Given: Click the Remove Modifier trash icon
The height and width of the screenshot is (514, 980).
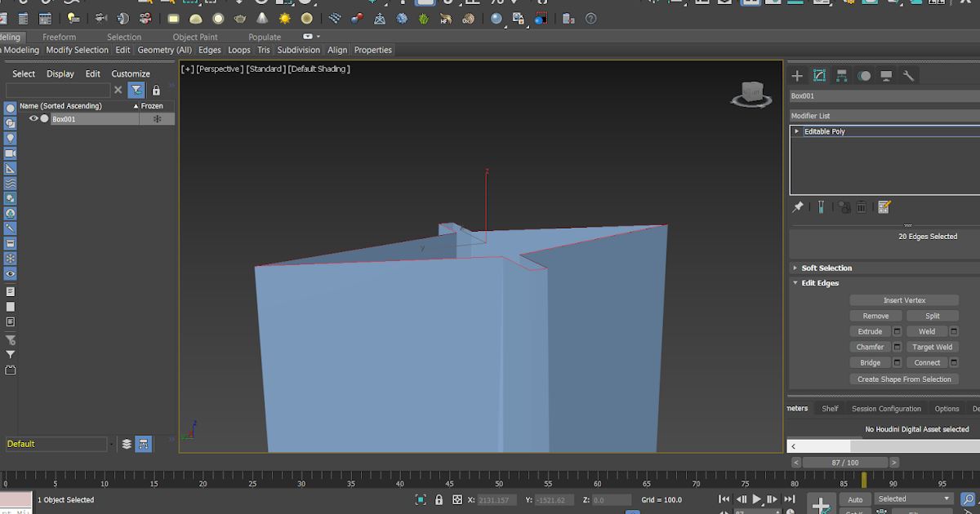Looking at the screenshot, I should coord(862,206).
